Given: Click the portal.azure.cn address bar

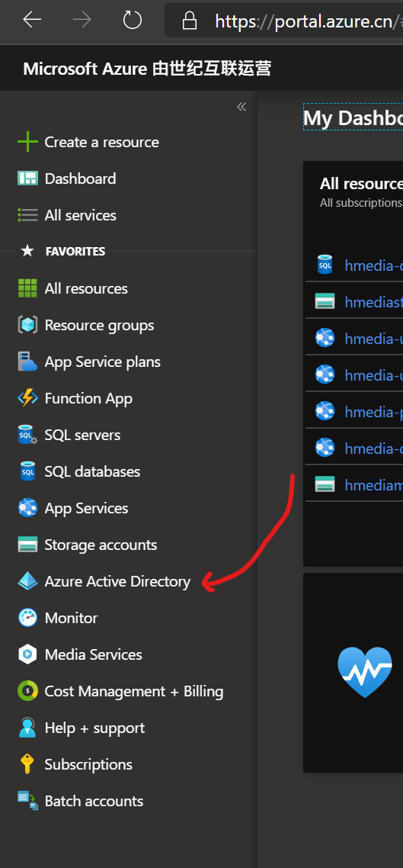Looking at the screenshot, I should (284, 21).
